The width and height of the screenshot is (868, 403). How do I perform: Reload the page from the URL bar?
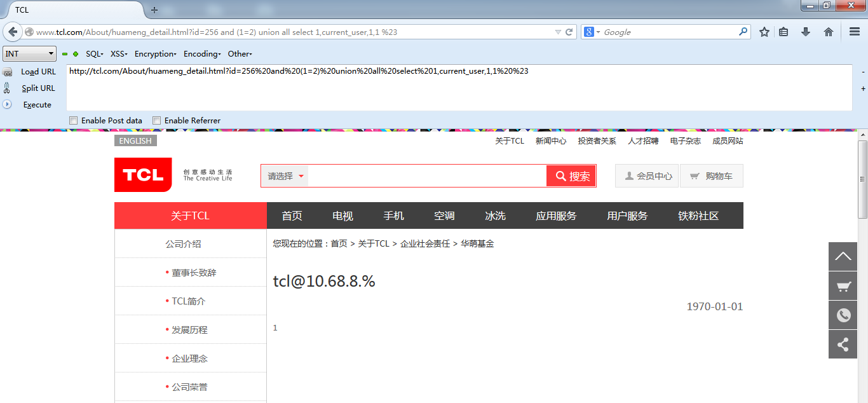[569, 32]
